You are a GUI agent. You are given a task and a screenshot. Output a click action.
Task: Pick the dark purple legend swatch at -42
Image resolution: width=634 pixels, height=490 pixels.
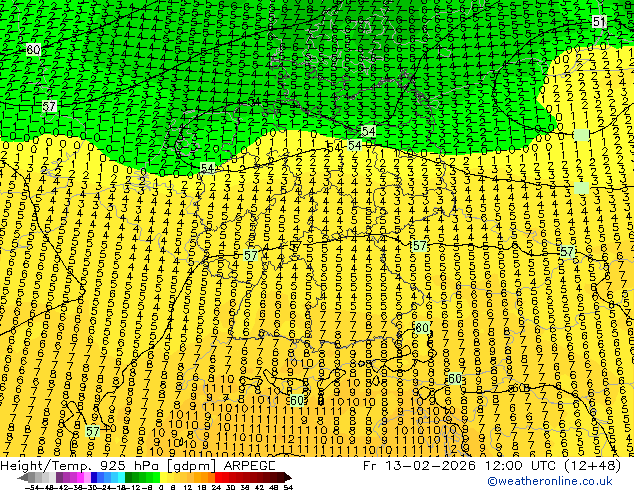59,477
